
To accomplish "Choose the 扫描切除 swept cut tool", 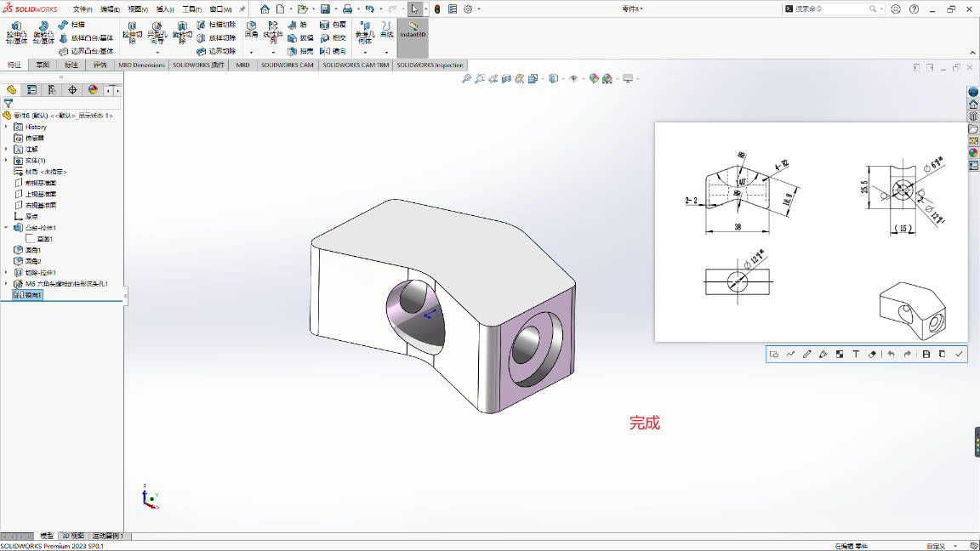I will coord(216,25).
